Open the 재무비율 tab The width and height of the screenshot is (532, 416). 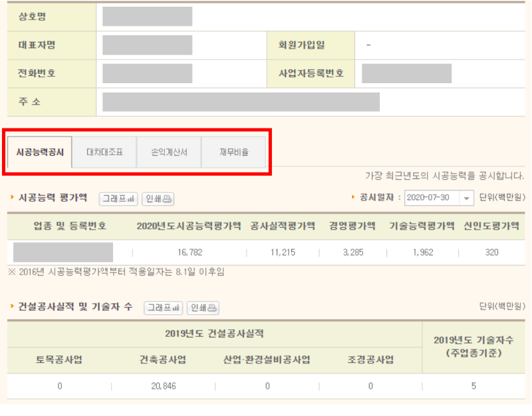point(234,152)
